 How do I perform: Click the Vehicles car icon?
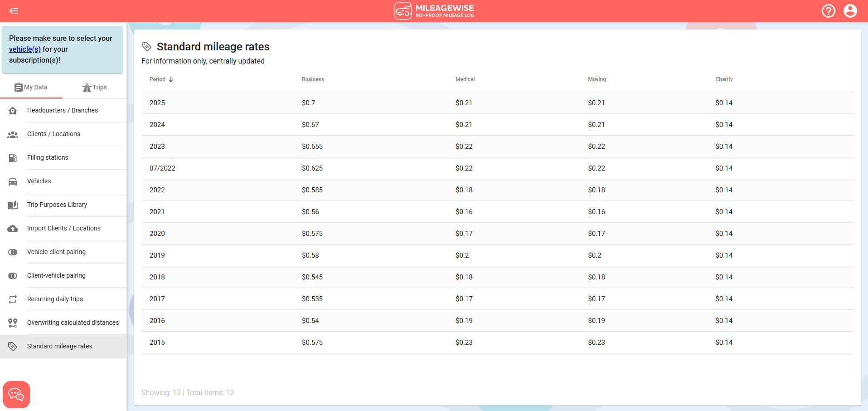click(x=13, y=181)
